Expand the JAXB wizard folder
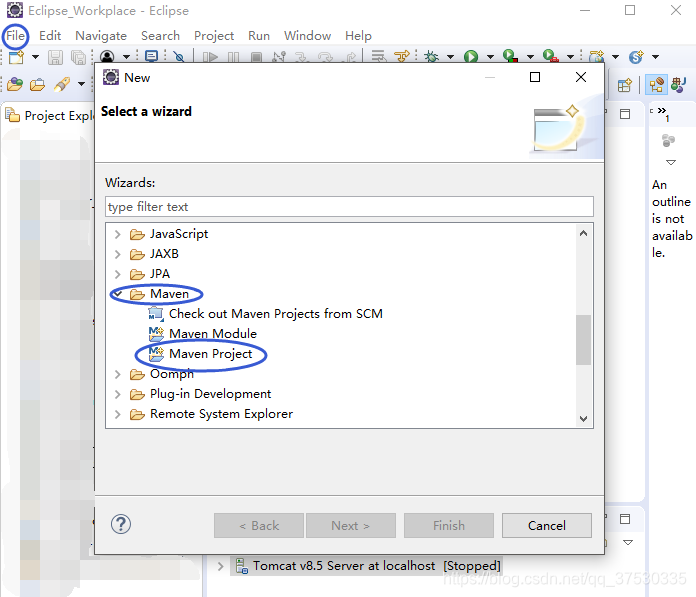The height and width of the screenshot is (597, 696). pyautogui.click(x=118, y=254)
